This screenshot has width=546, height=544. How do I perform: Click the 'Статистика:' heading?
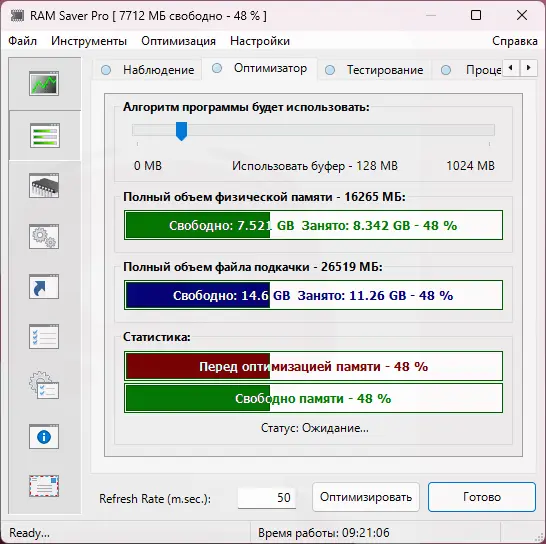(x=157, y=337)
